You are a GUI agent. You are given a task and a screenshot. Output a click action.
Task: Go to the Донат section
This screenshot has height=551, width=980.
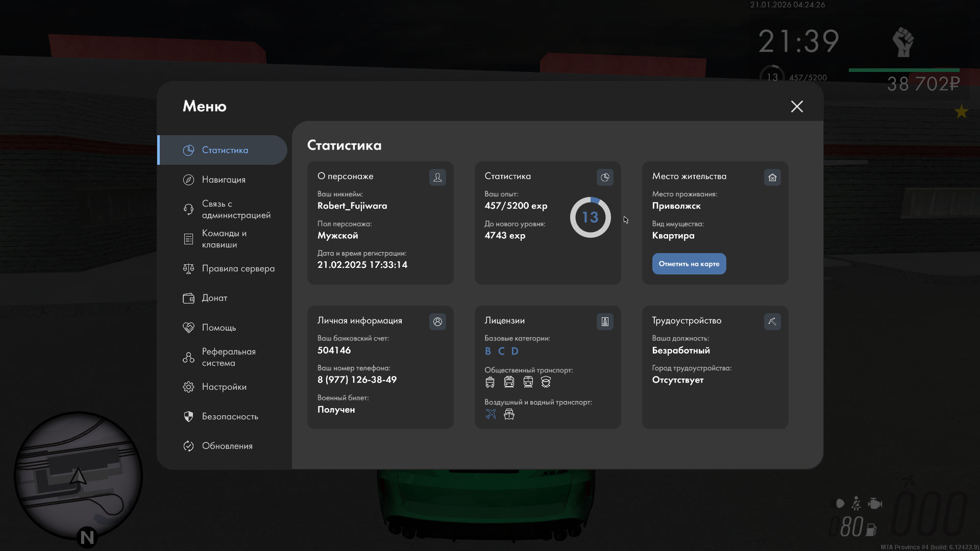pyautogui.click(x=214, y=298)
